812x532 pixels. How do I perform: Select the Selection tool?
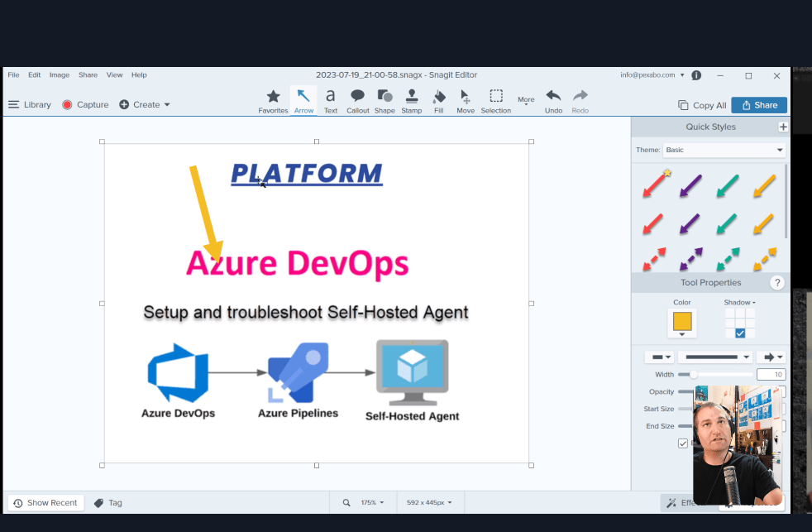click(x=495, y=101)
